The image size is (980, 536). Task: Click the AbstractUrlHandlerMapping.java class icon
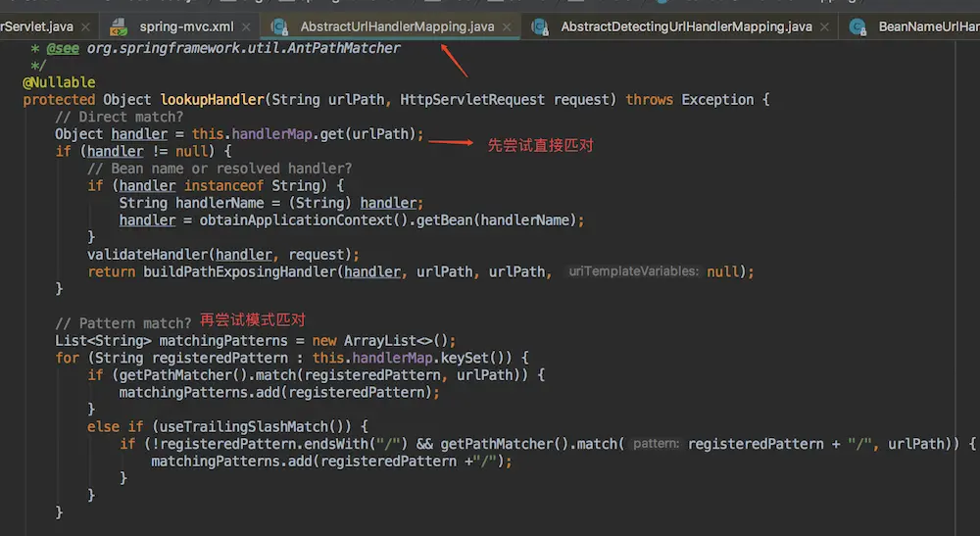[279, 26]
